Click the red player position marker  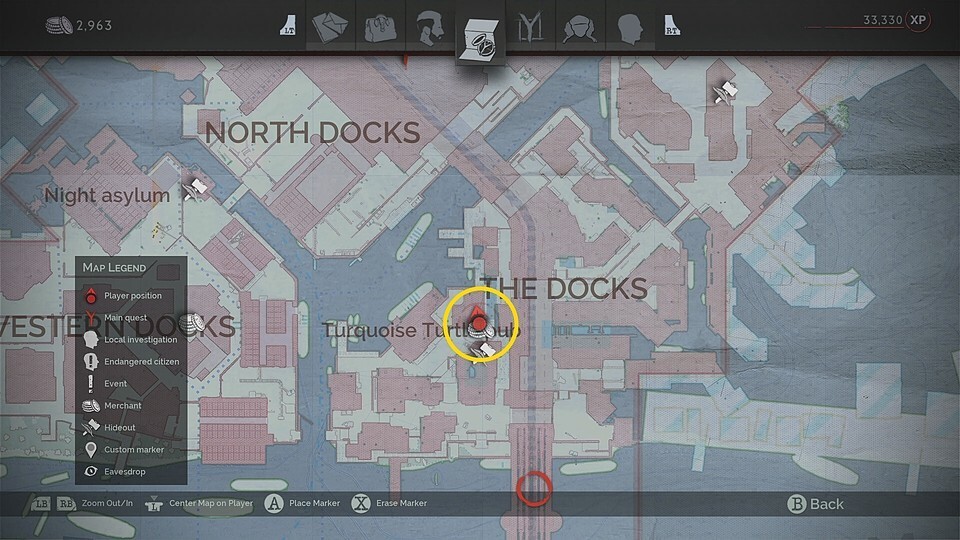(x=479, y=318)
